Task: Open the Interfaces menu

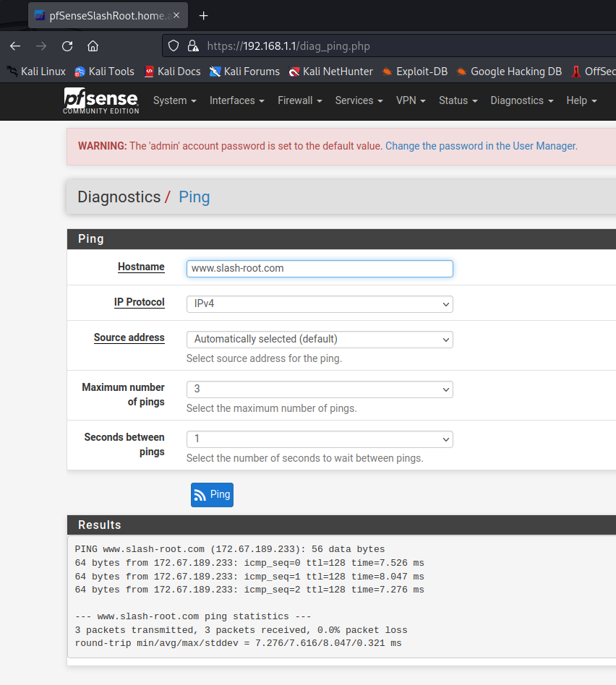Action: coord(236,100)
